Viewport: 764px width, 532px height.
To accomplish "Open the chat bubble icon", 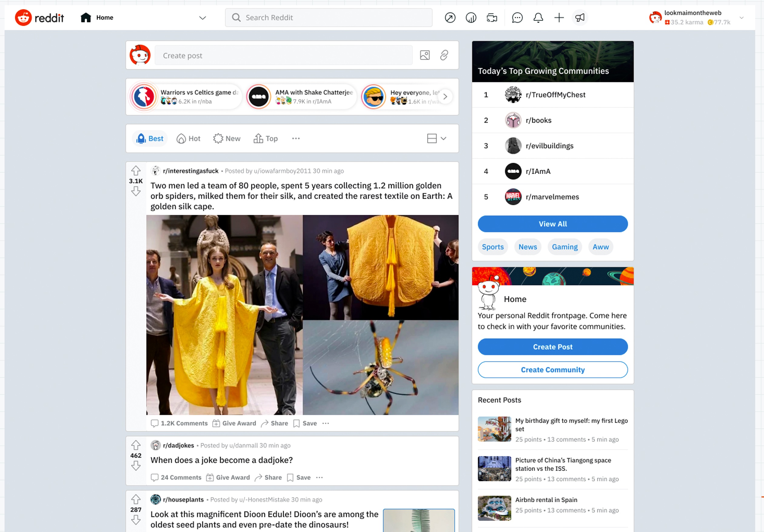I will click(517, 18).
